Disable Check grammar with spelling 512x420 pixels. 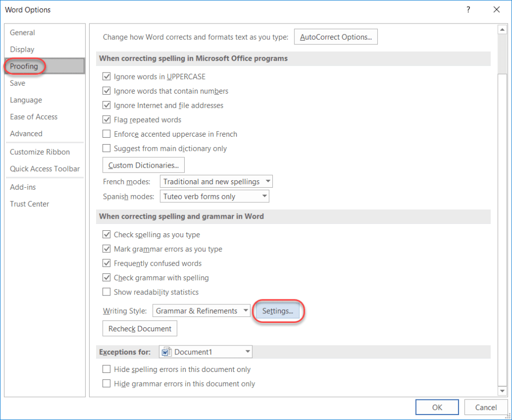pos(107,278)
